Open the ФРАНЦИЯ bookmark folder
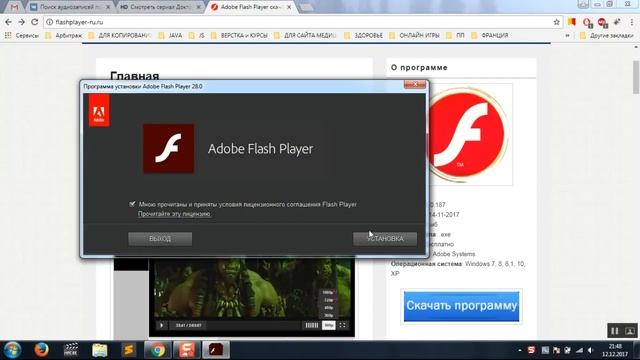 pyautogui.click(x=490, y=36)
